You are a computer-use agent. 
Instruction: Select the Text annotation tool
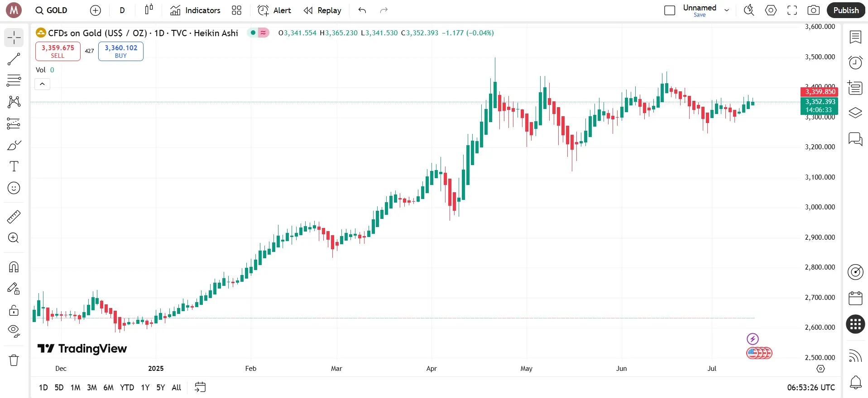point(14,166)
